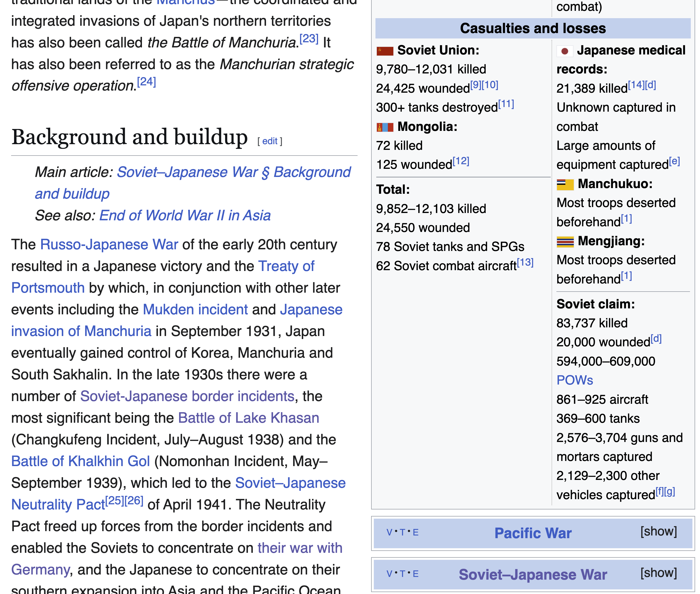Click the '861–925 aircraft' line
This screenshot has width=700, height=594.
point(602,400)
